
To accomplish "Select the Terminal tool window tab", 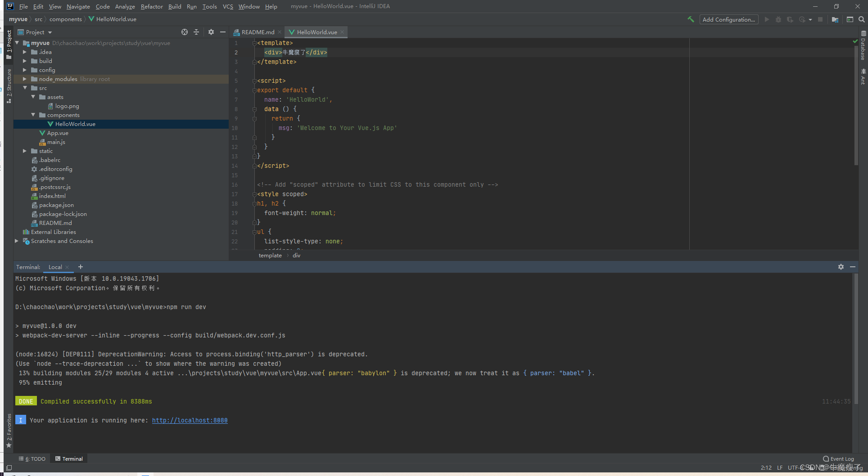I will click(x=69, y=459).
